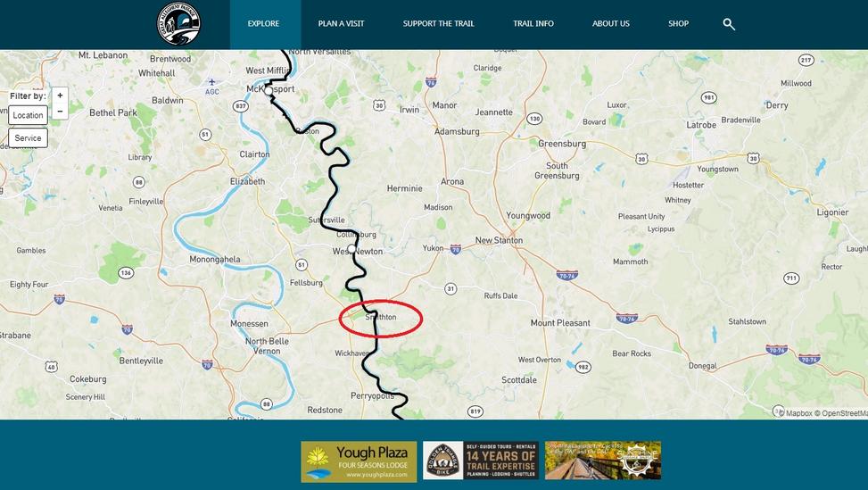The height and width of the screenshot is (490, 868).
Task: Zoom out with the map minus button
Action: (60, 112)
